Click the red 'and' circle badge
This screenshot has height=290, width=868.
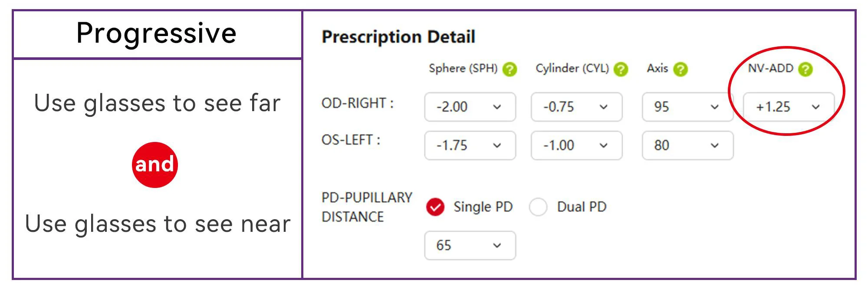(155, 165)
